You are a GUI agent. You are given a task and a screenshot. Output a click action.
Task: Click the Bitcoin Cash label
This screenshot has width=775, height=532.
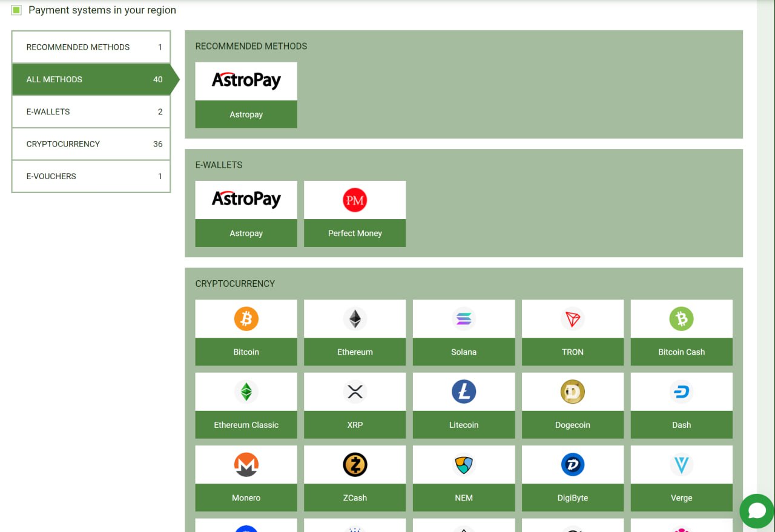681,352
